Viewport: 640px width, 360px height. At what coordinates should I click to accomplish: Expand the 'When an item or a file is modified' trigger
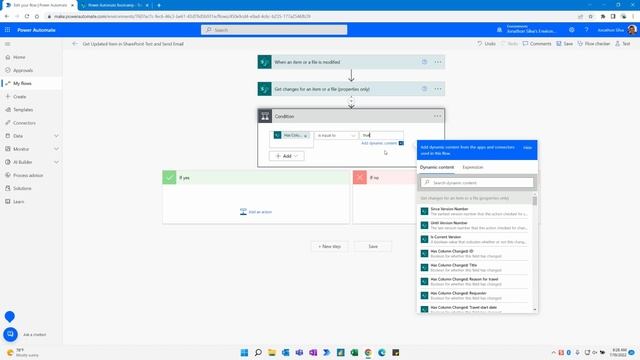pyautogui.click(x=351, y=62)
